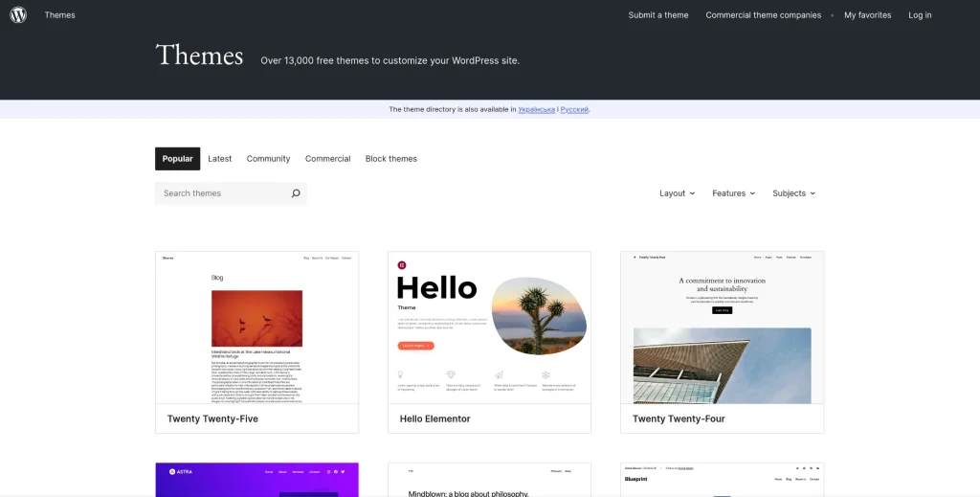Open the Twenty Twenty-Five theme preview
Viewport: 980px width, 497px height.
pos(256,328)
